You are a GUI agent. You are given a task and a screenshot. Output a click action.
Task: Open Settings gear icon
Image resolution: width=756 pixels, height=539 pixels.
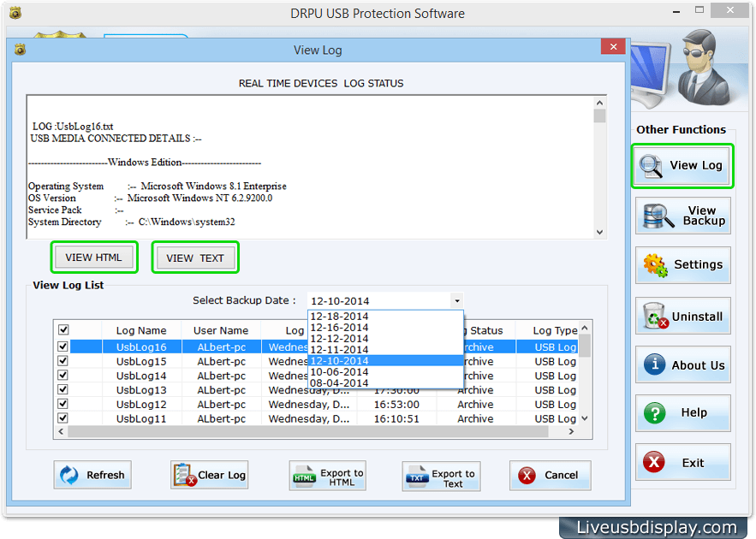click(x=655, y=265)
